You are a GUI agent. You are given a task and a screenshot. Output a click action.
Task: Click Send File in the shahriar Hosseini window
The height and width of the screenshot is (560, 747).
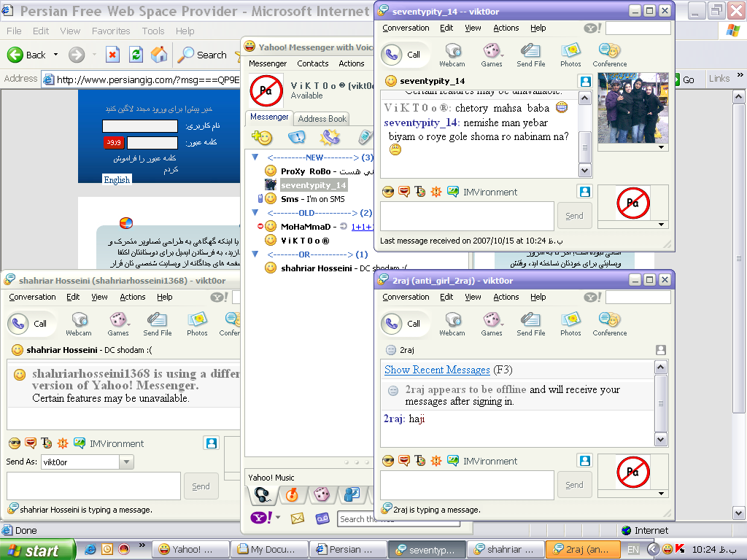pos(158,324)
